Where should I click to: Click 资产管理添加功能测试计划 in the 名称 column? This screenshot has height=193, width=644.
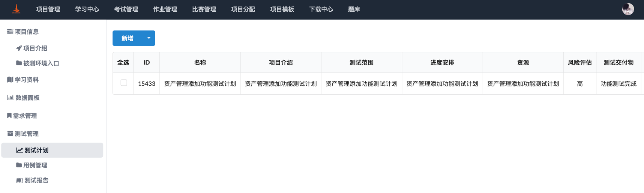[x=200, y=84]
